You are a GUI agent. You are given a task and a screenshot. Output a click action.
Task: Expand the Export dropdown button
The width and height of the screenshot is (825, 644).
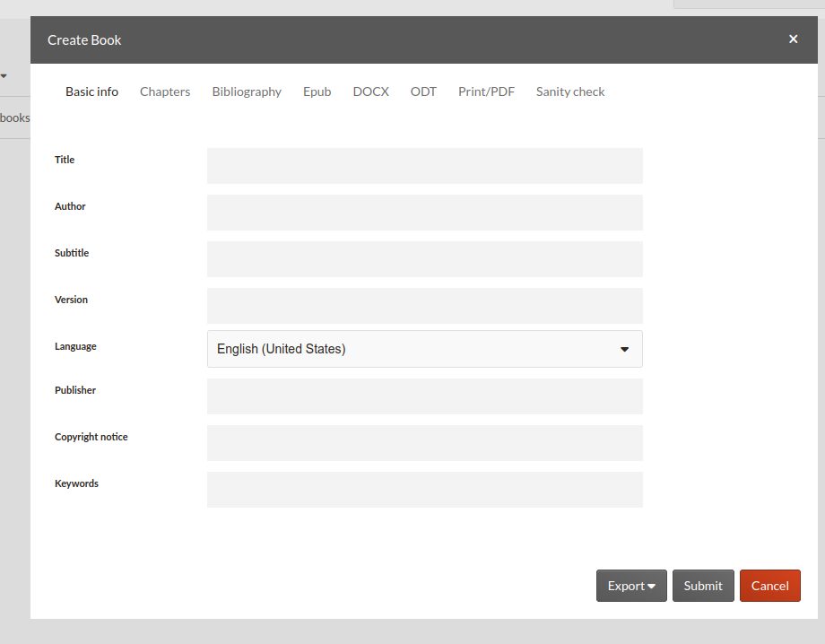pos(631,586)
